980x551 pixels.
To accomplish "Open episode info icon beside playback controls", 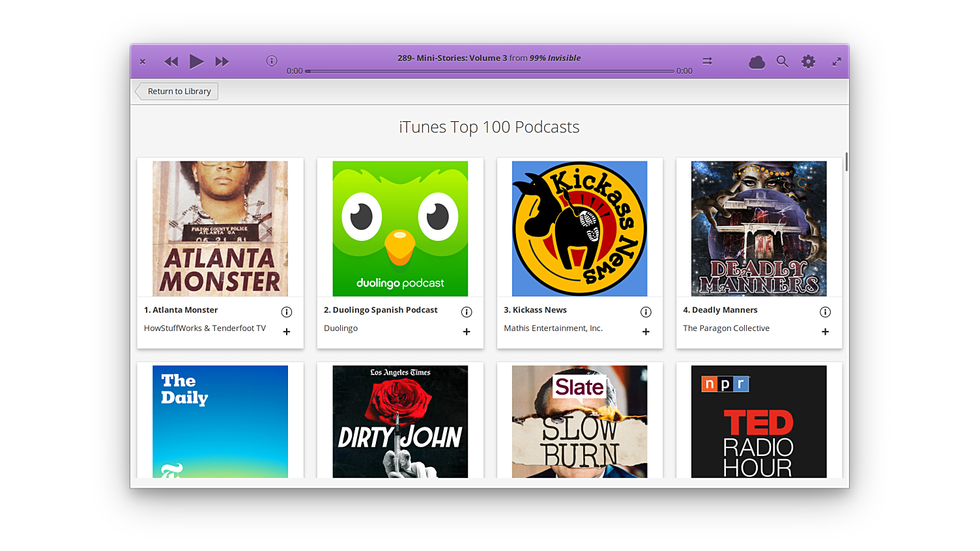I will click(x=272, y=61).
